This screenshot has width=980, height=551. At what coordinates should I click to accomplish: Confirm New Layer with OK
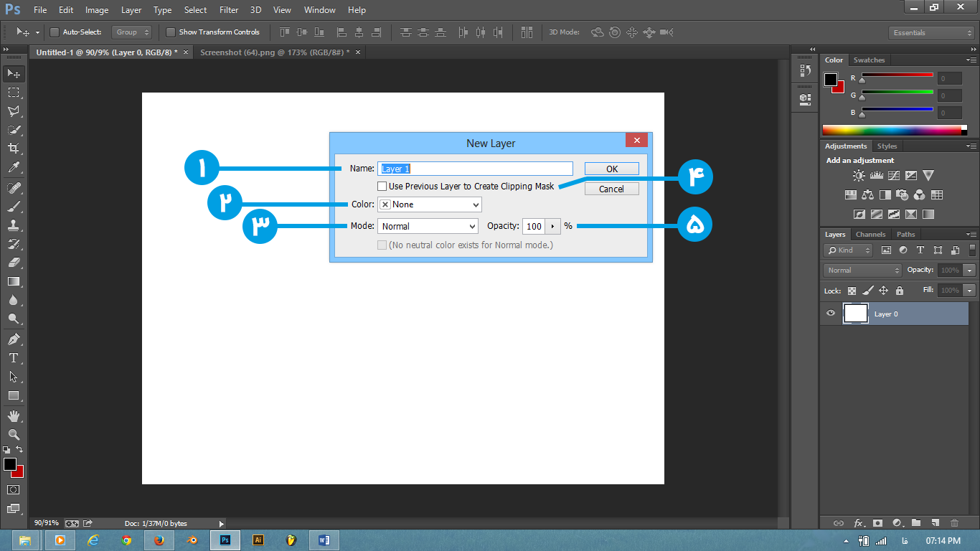(x=612, y=169)
